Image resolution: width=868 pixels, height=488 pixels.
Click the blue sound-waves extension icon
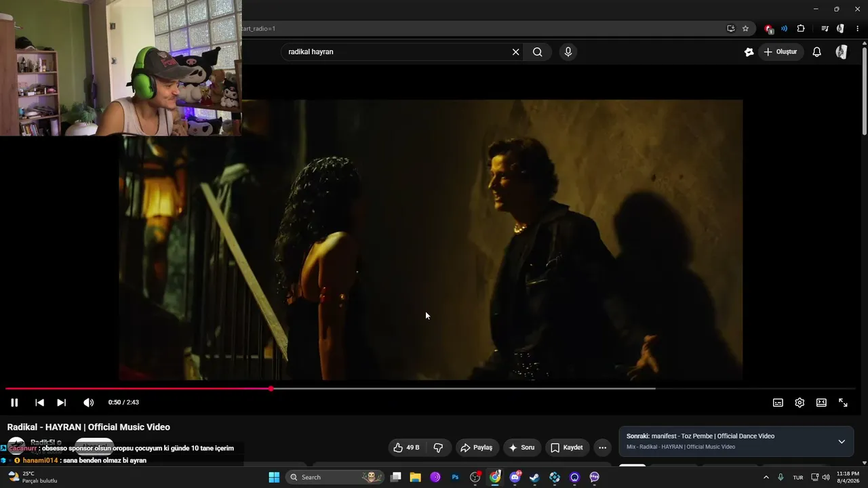point(785,28)
